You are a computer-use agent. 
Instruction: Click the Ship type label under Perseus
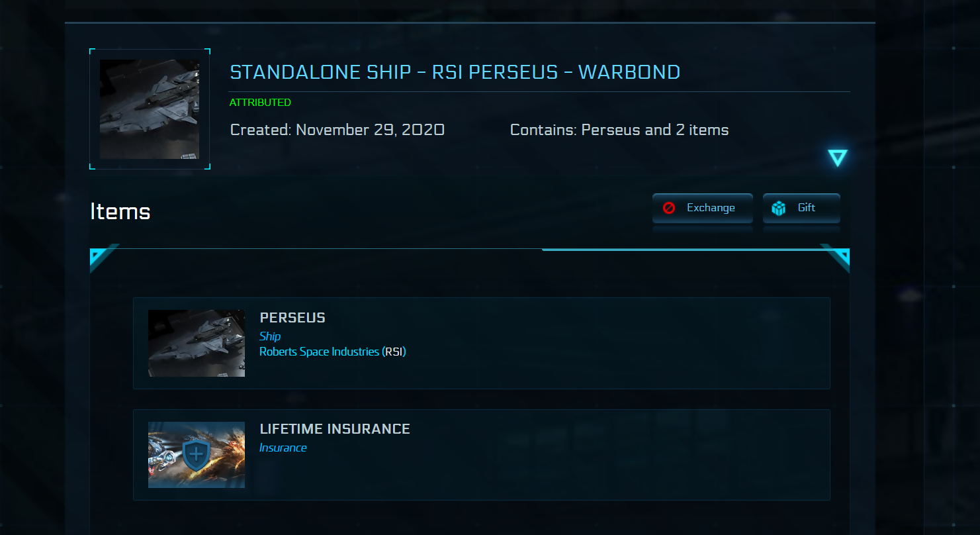(x=270, y=336)
